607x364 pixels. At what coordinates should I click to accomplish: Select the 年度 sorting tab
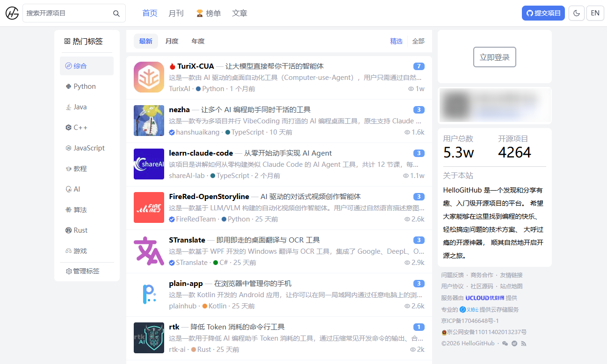pos(198,41)
